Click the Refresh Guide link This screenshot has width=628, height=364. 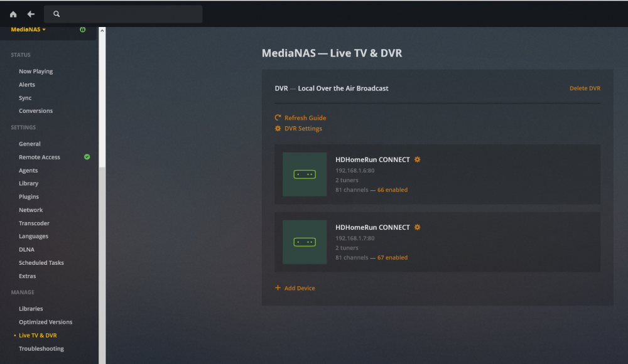click(305, 118)
